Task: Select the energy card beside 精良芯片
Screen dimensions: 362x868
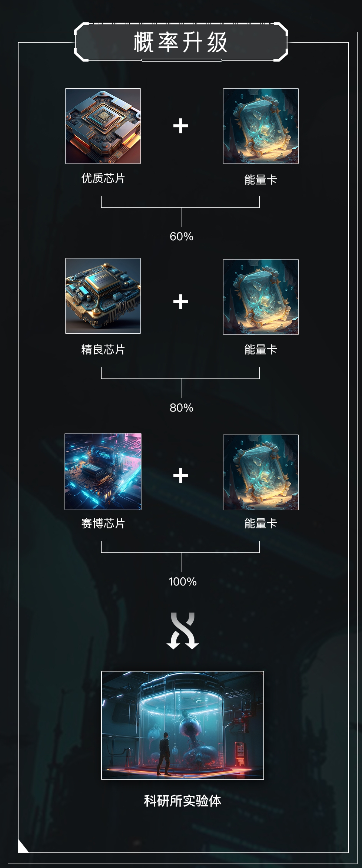Action: 261,297
